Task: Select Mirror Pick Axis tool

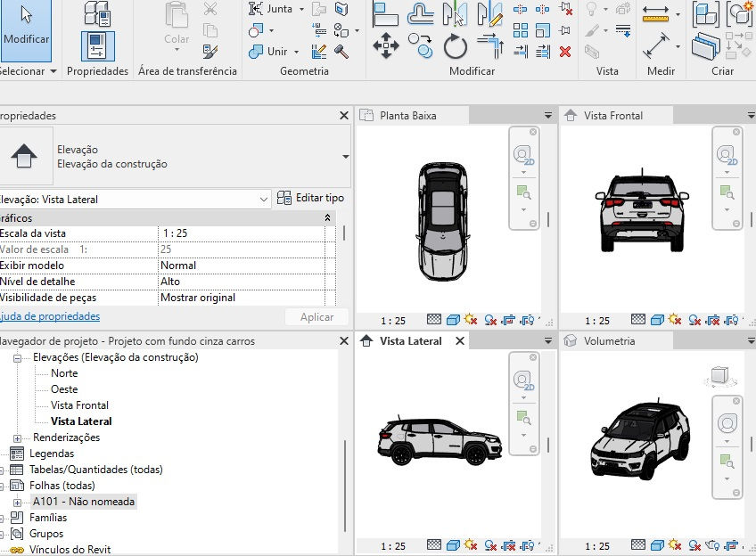Action: 456,13
